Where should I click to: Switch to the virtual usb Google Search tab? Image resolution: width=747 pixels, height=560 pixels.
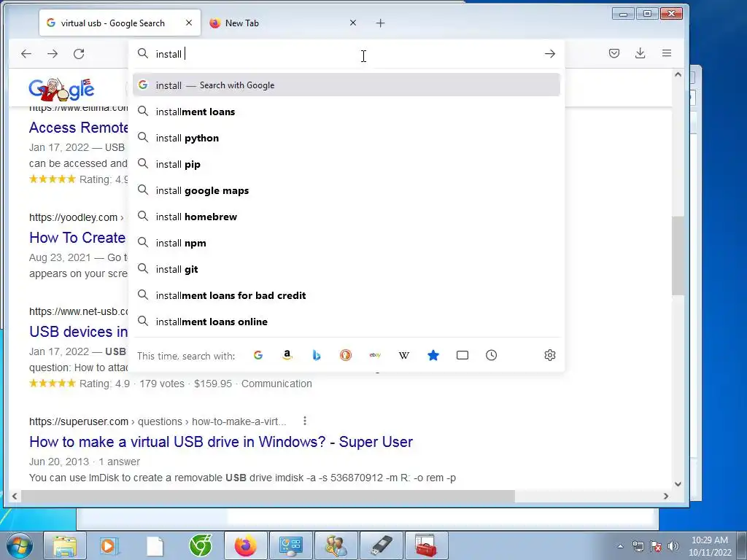[x=120, y=23]
